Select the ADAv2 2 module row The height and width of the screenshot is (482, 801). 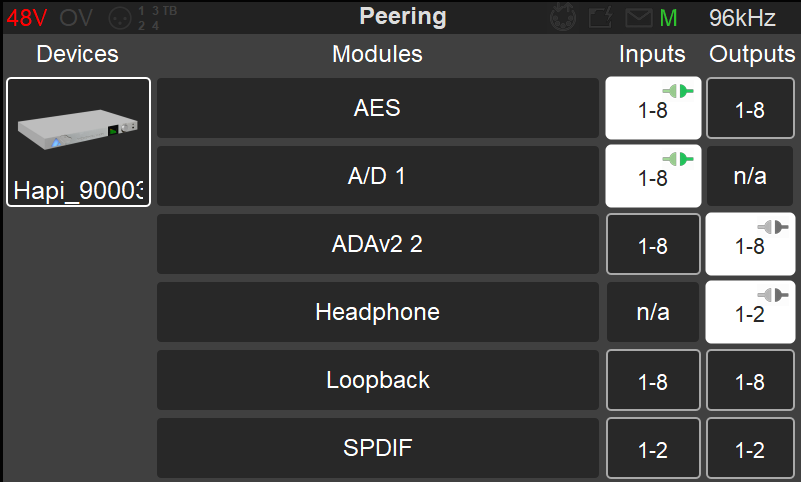click(x=378, y=244)
